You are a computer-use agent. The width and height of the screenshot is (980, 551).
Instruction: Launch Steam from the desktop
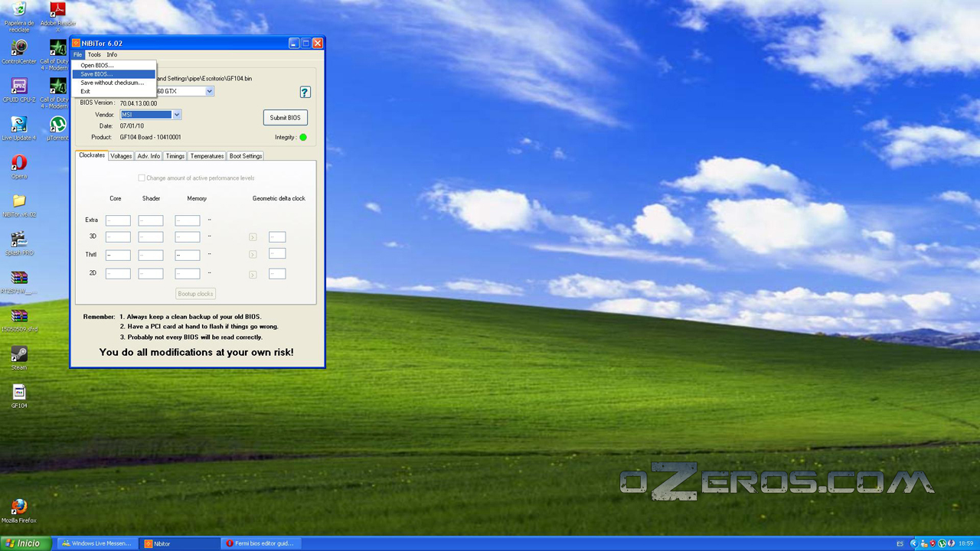[x=19, y=358]
